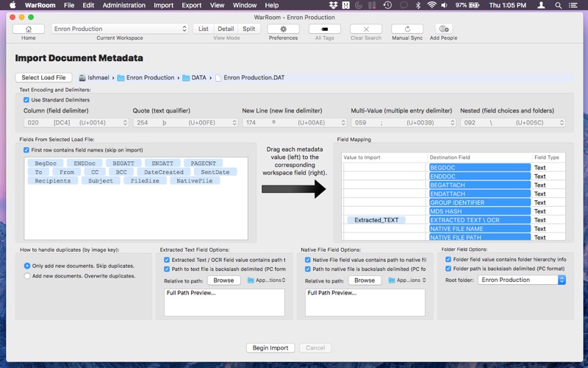Click the Home toolbar button
The height and width of the screenshot is (368, 588).
pyautogui.click(x=29, y=29)
